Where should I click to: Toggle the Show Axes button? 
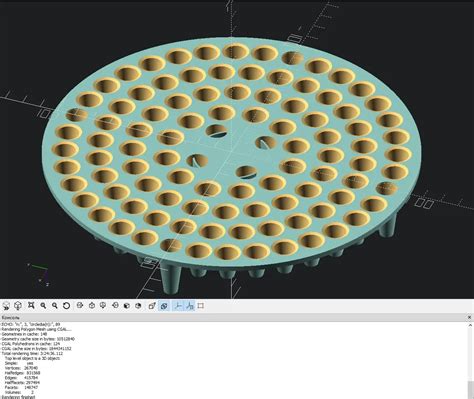click(178, 305)
